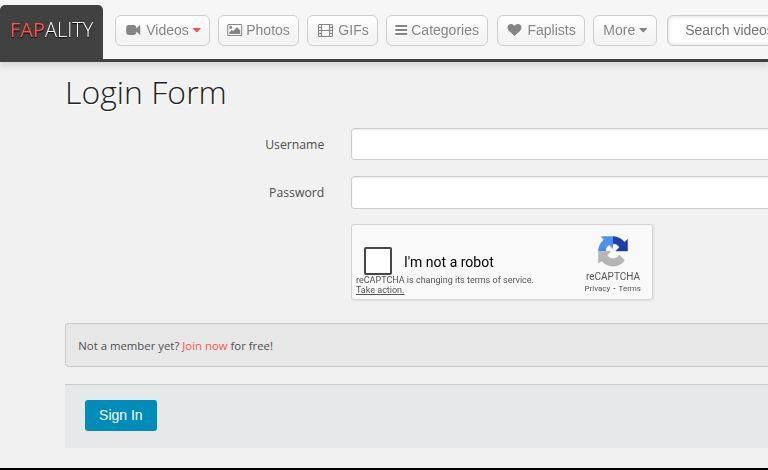
Task: Click the Faplists heart icon
Action: pos(514,30)
